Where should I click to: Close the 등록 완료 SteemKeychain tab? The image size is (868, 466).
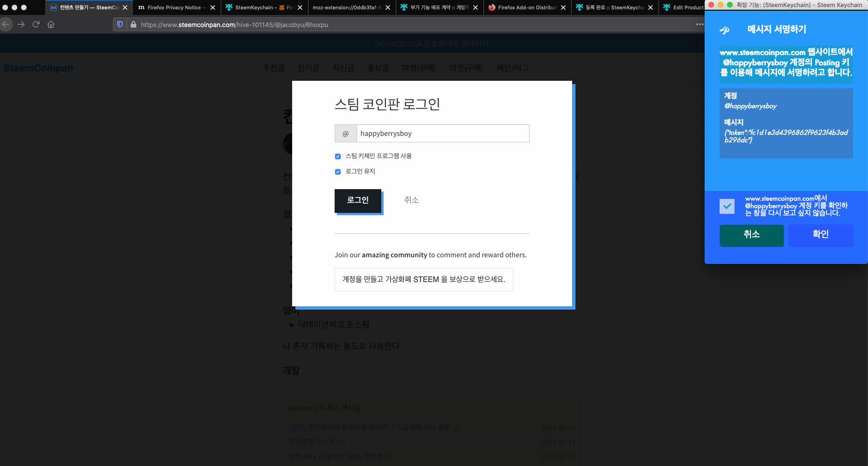[651, 7]
